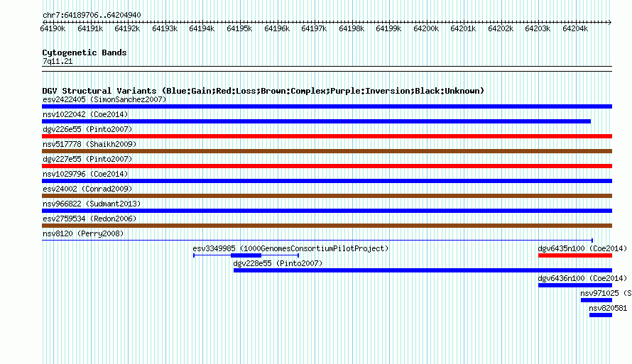This screenshot has width=632, height=364.
Task: Click the brown nsv517778 complex variant bar
Action: 327,151
